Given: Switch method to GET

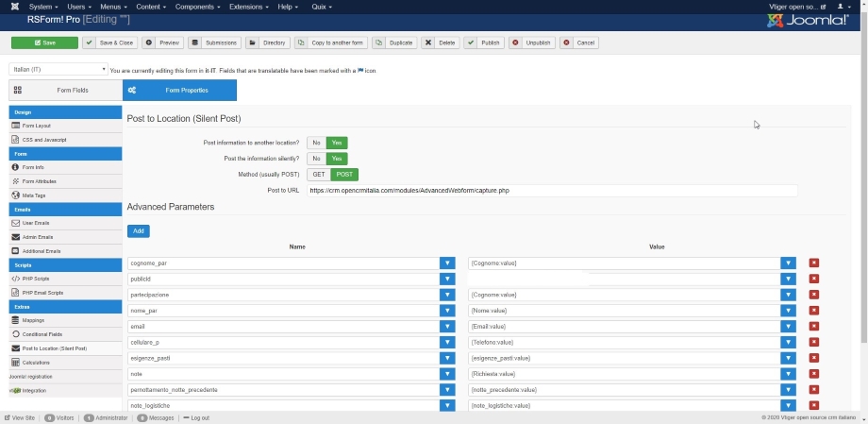Looking at the screenshot, I should (x=319, y=175).
